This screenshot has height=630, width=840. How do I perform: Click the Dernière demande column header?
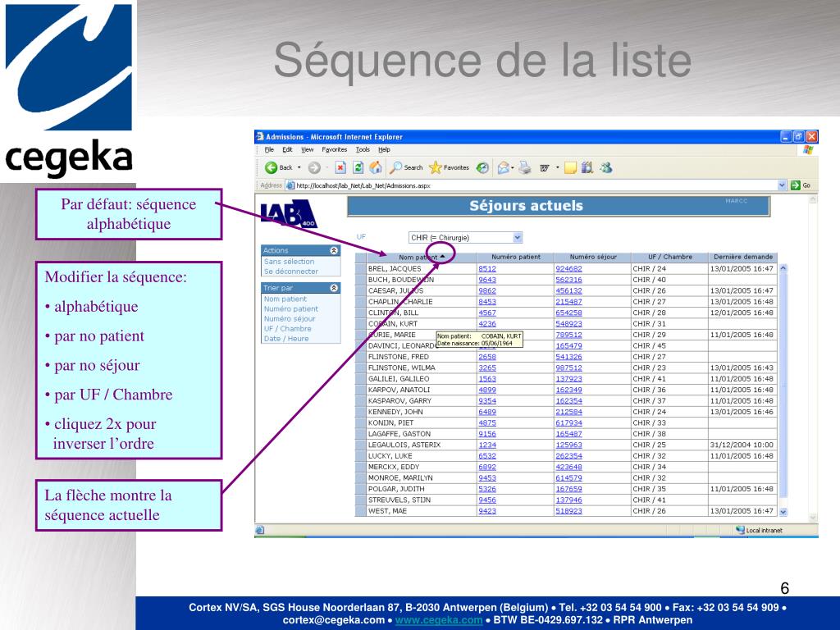(x=743, y=257)
